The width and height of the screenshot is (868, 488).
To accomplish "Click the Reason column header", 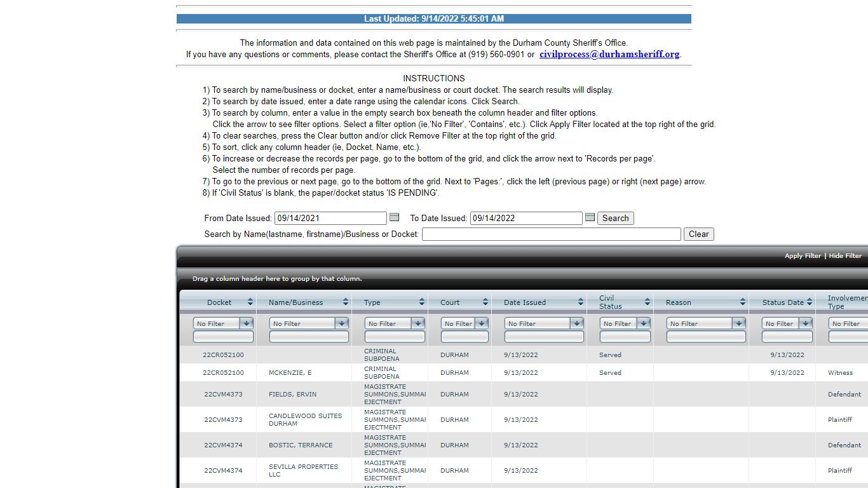I will (x=679, y=302).
